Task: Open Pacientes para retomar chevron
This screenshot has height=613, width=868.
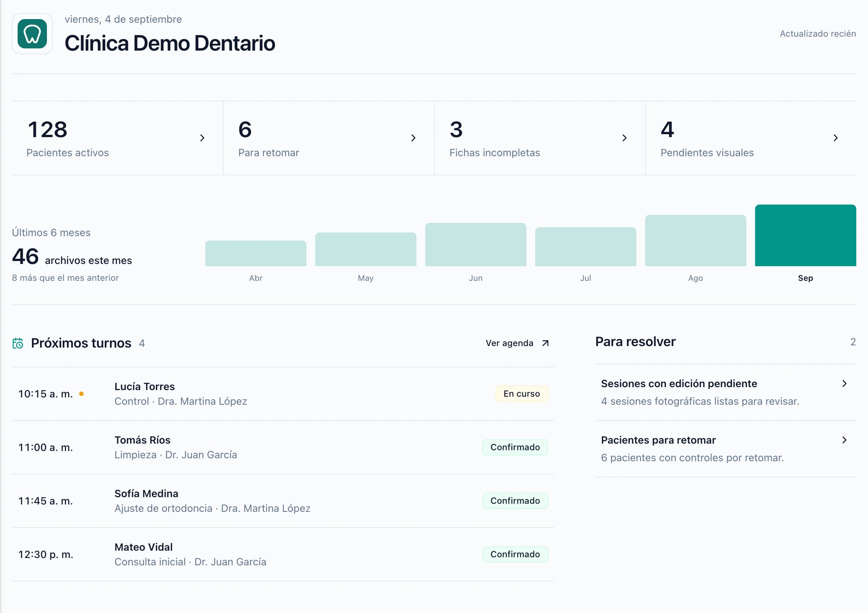Action: pyautogui.click(x=844, y=440)
